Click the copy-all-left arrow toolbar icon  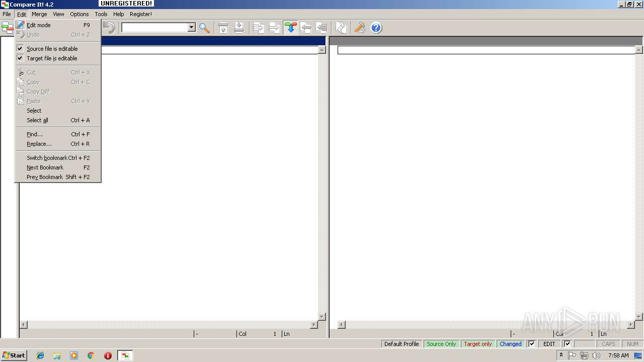tap(321, 28)
